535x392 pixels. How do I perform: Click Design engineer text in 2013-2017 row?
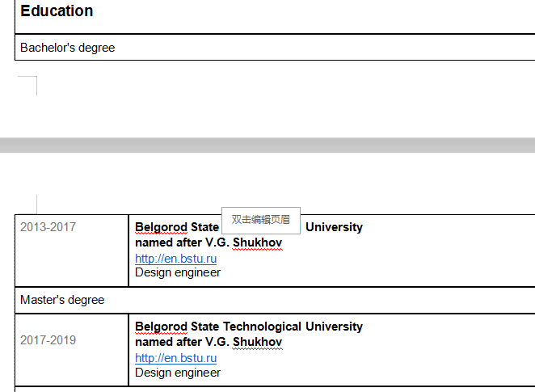[x=178, y=272]
